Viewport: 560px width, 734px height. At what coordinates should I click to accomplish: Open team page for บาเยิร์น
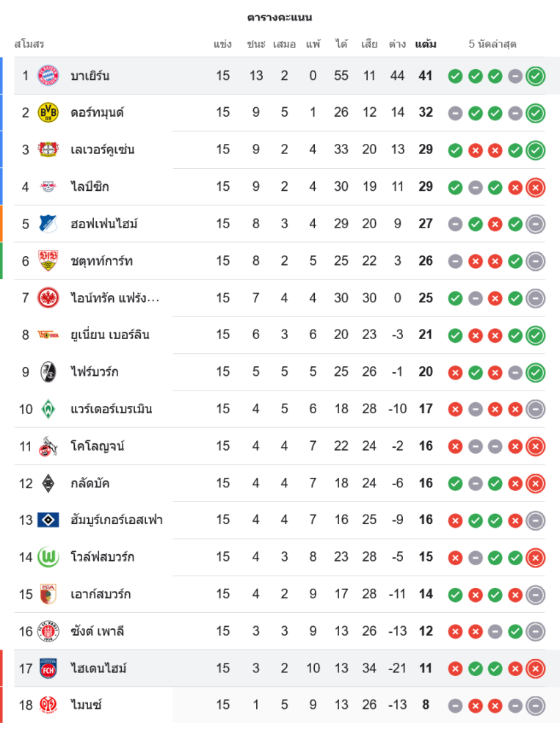90,76
